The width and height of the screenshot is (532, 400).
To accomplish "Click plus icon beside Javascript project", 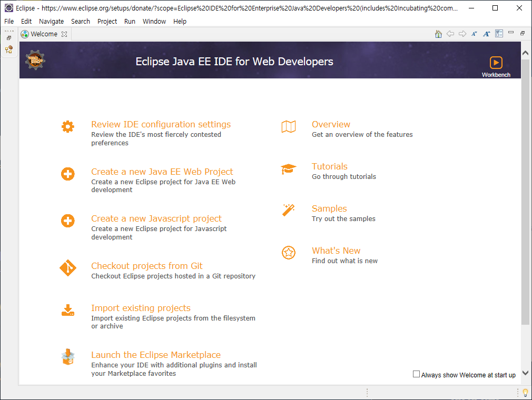I will click(x=68, y=221).
